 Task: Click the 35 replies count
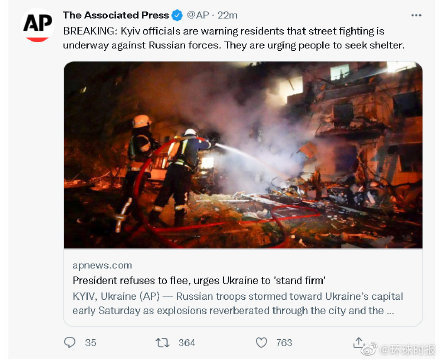[x=90, y=343]
